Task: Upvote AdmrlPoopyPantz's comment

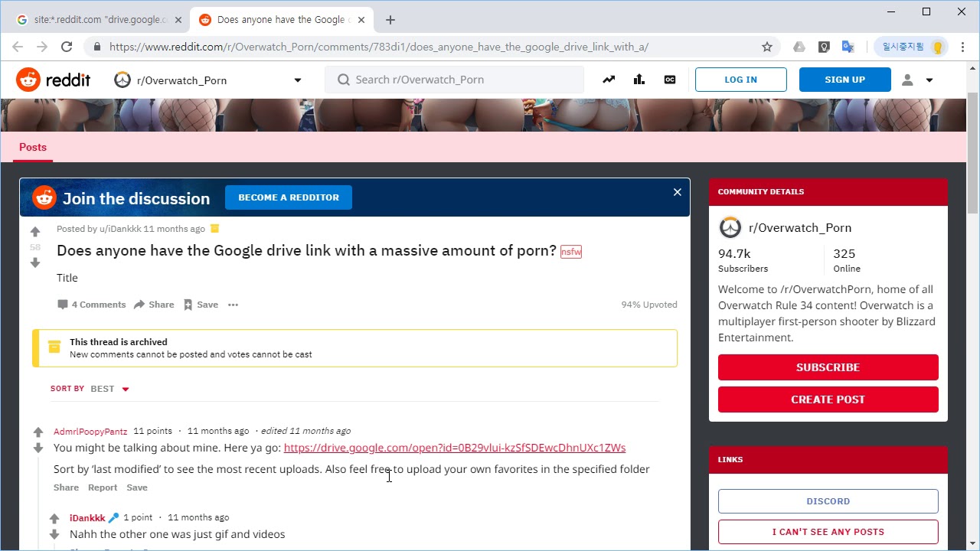Action: [38, 432]
